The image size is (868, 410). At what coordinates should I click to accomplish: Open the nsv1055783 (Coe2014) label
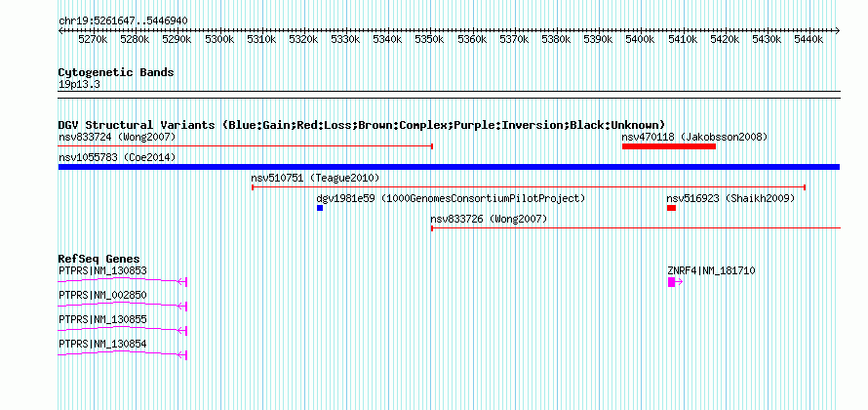tap(117, 157)
